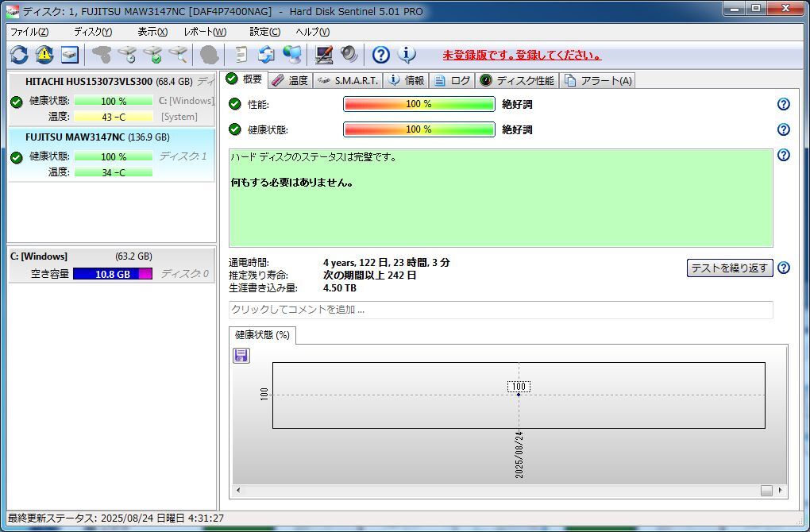Click the monitor with pen configuration icon
Viewport: 810px width, 532px height.
tap(324, 55)
